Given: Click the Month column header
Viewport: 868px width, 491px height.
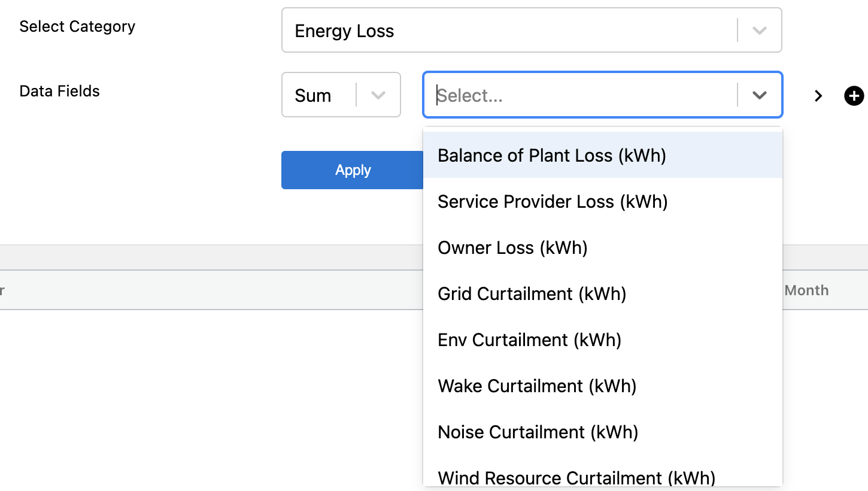Looking at the screenshot, I should pyautogui.click(x=806, y=290).
